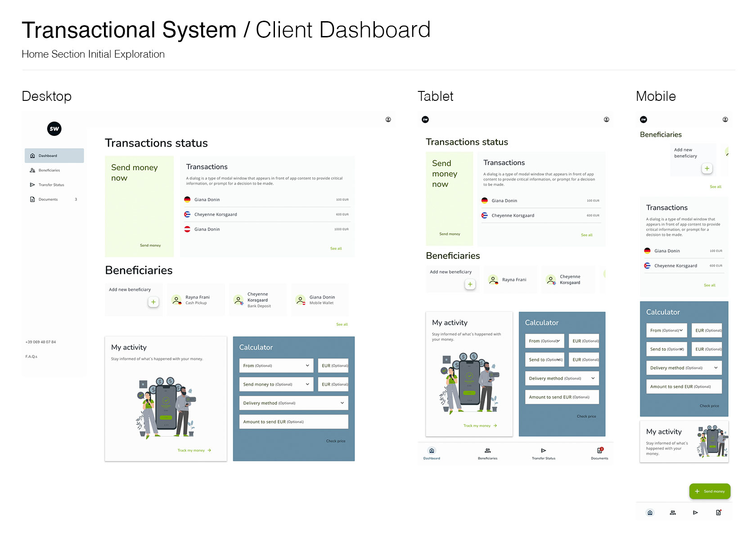Tap the home Dashboard icon in mobile bottom bar

pos(650,512)
